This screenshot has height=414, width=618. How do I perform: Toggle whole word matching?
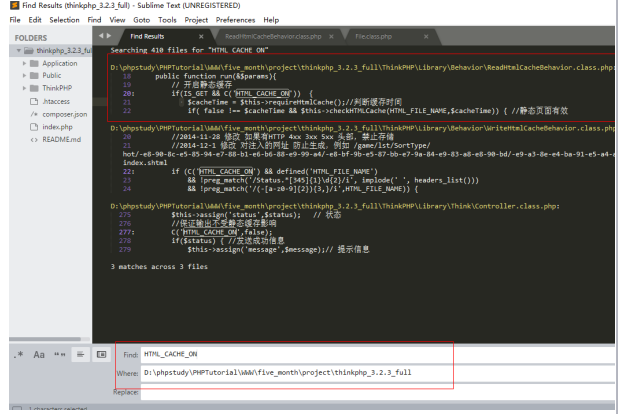click(x=60, y=354)
